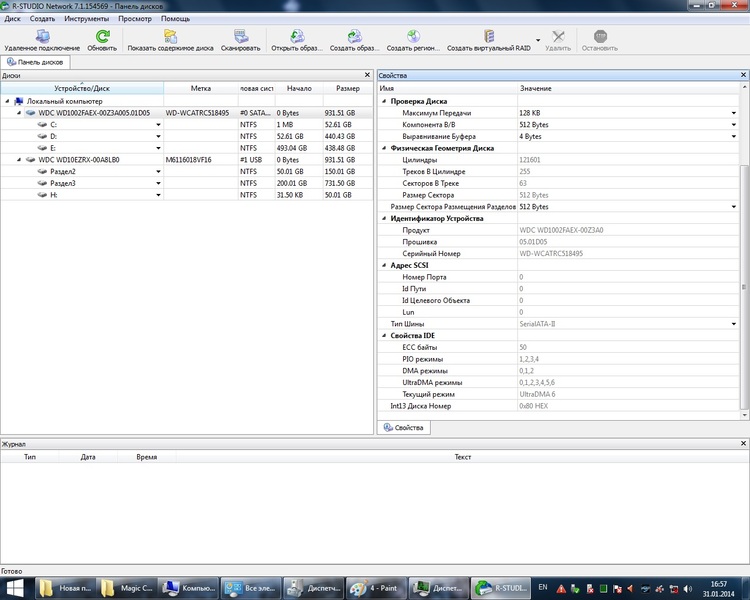
Task: Refresh the disk list with Обновить
Action: 102,36
